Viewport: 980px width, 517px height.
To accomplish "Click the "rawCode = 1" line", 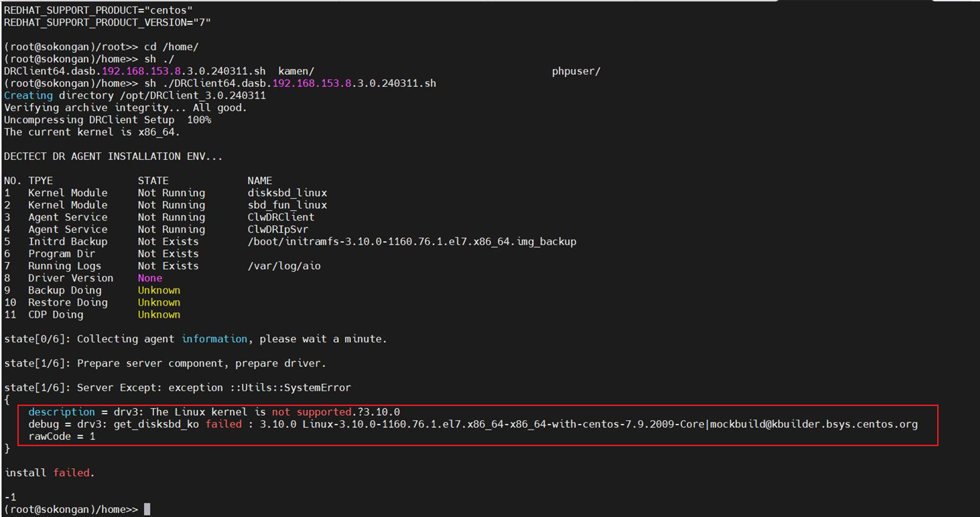I will [62, 436].
